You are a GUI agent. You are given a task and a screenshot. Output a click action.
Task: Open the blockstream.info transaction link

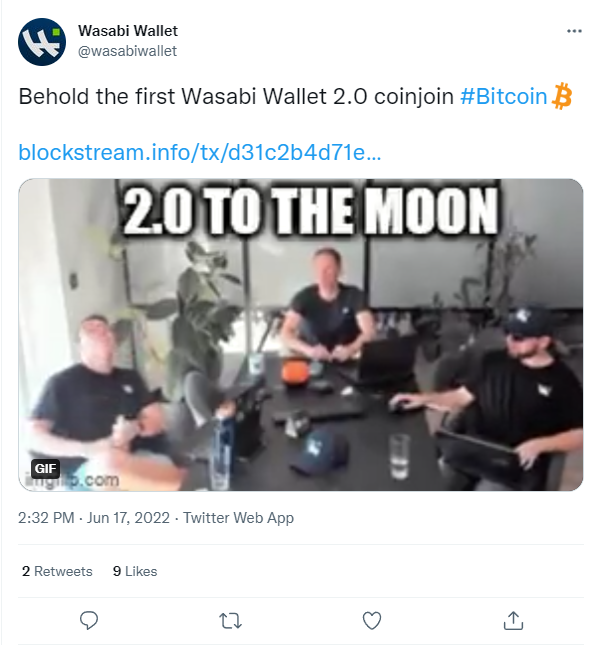tap(200, 152)
